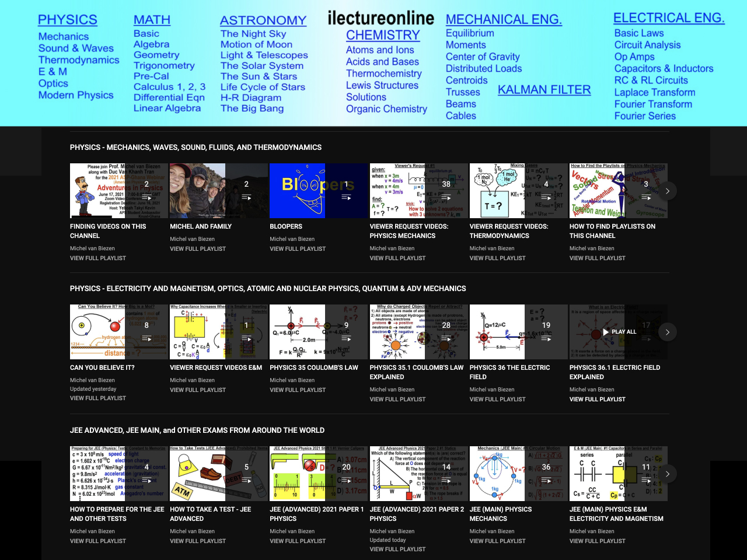This screenshot has width=747, height=560.
Task: Click Acids and Bases under Chemistry
Action: coord(382,62)
